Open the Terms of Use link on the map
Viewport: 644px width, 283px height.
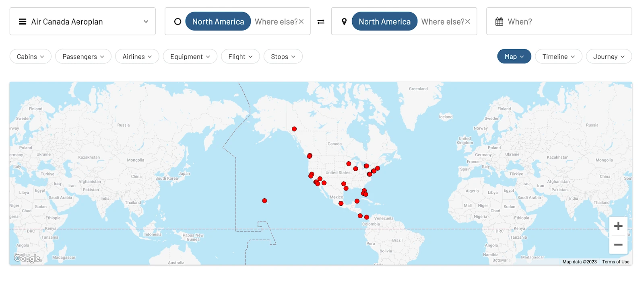click(615, 262)
